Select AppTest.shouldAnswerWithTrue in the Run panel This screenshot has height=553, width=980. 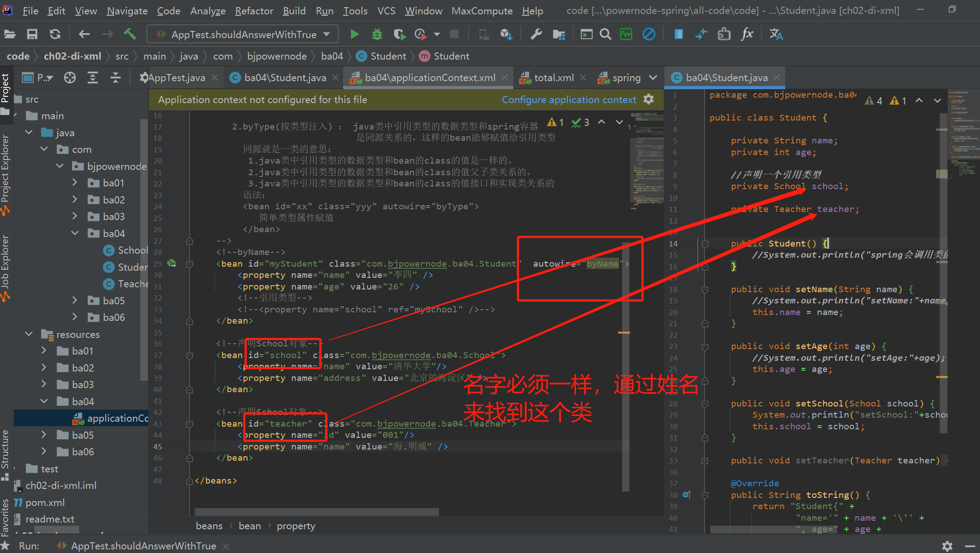click(143, 546)
